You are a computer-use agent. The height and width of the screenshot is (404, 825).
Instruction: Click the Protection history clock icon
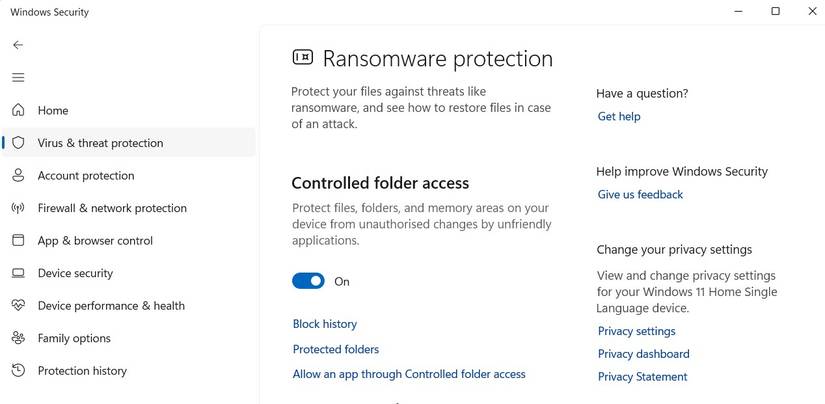[18, 370]
